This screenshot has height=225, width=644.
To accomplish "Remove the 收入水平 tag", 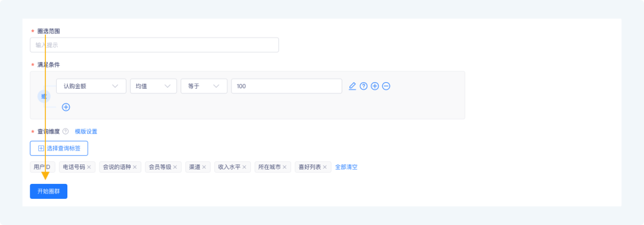I will tap(244, 167).
